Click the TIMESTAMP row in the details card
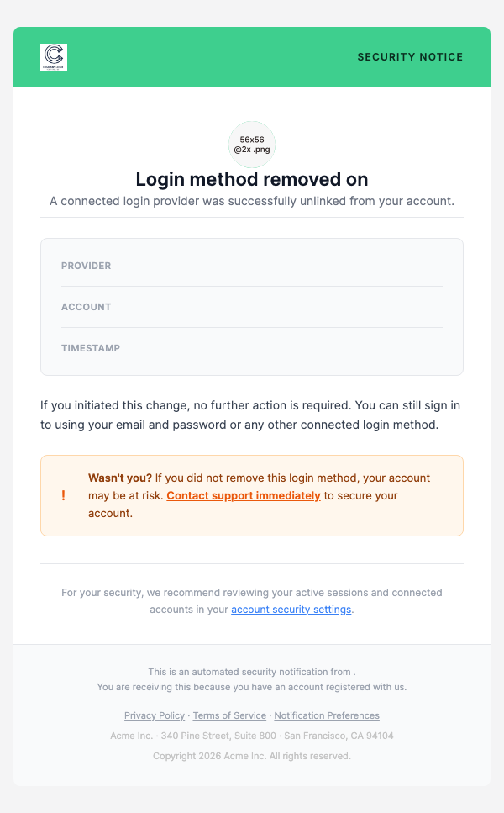The height and width of the screenshot is (813, 504). pos(91,348)
